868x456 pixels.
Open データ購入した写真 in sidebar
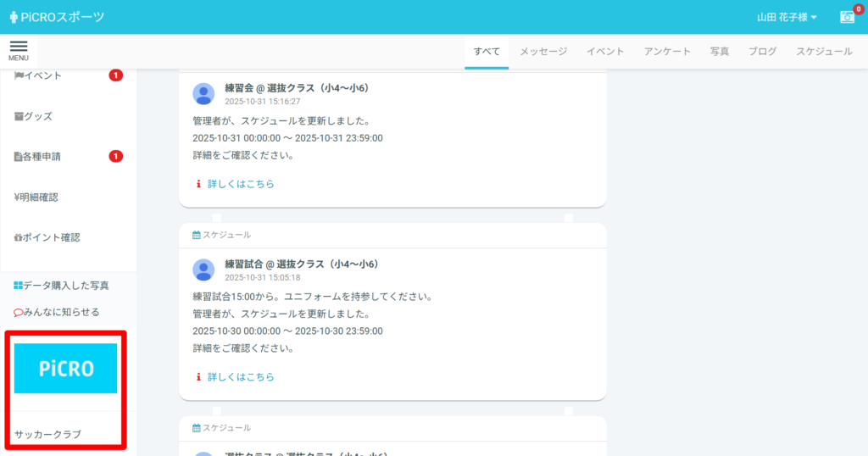click(x=61, y=286)
